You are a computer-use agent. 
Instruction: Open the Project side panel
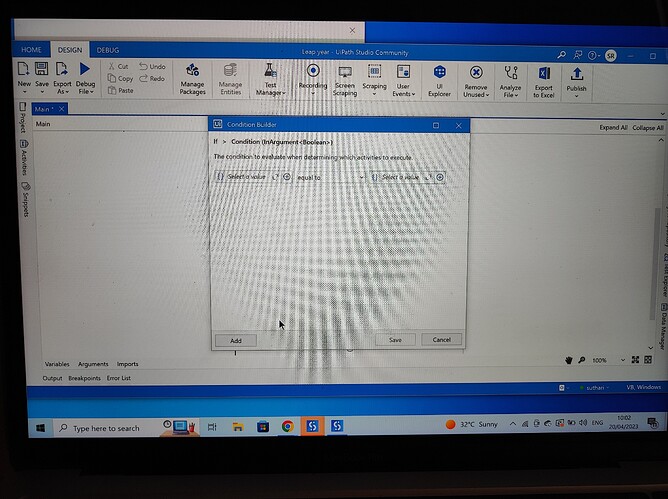(x=23, y=118)
